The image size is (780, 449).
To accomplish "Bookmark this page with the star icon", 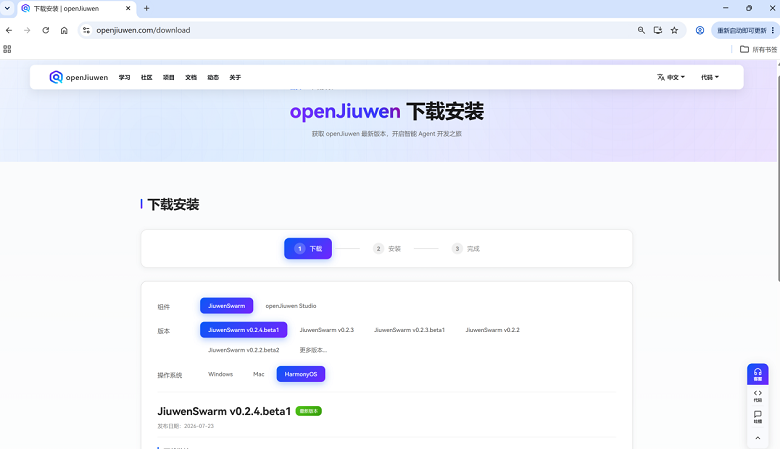I will coord(674,30).
